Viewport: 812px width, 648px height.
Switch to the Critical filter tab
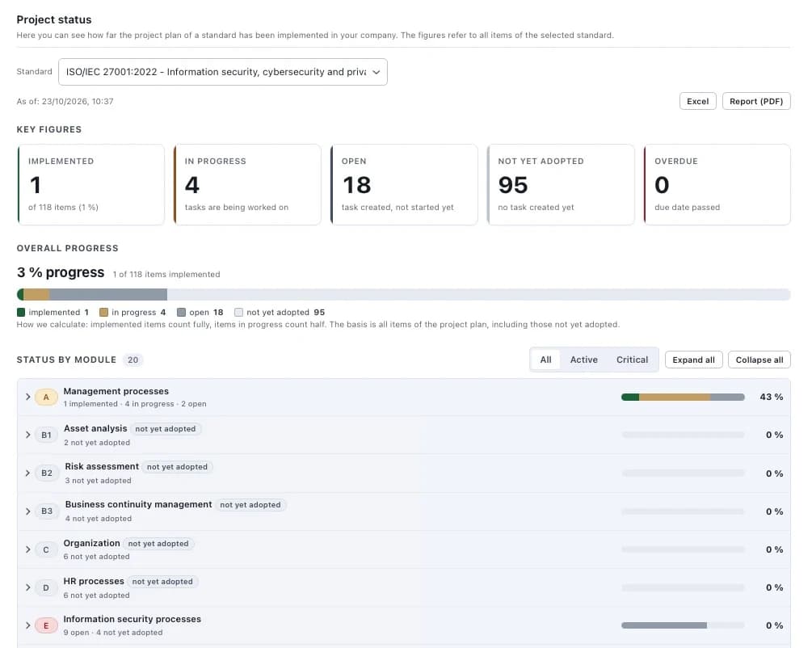click(x=632, y=360)
